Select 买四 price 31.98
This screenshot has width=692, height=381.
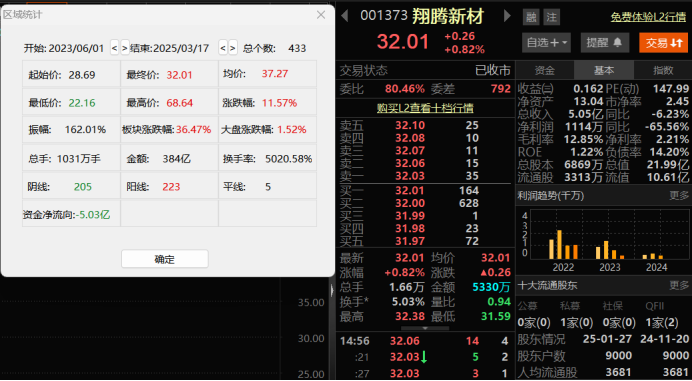(410, 229)
